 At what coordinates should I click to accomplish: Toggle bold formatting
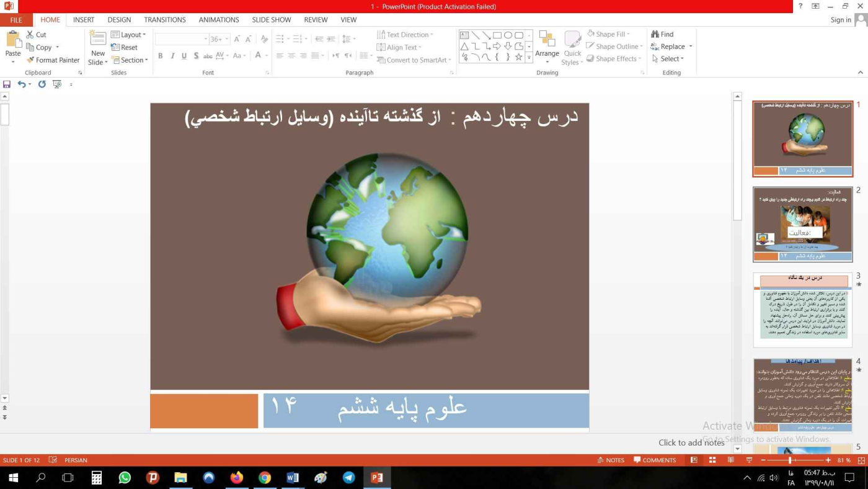(160, 56)
